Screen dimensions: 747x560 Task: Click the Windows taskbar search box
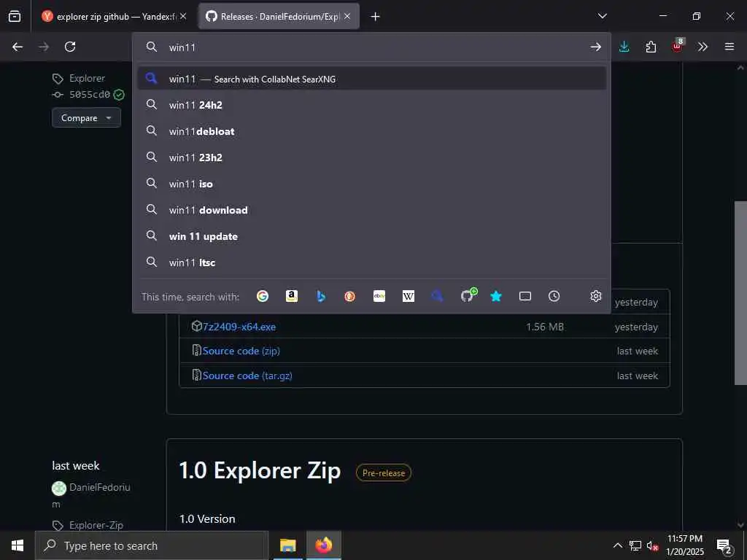152,545
